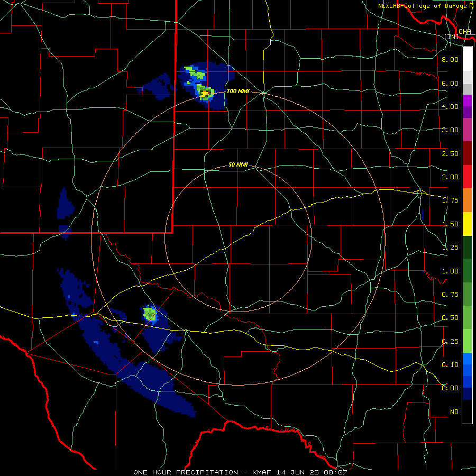Click the '100 NMI' range ring label

238,91
